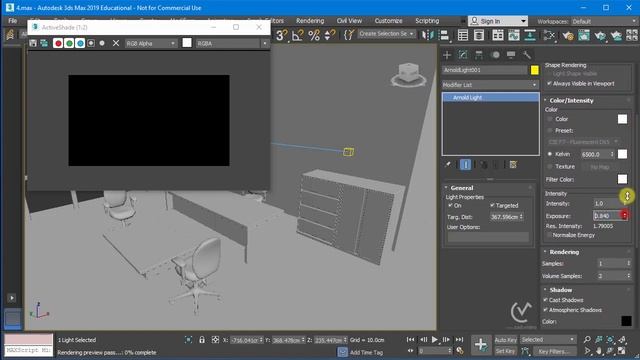The image size is (640, 360).
Task: Open the File menu
Action: (13, 21)
